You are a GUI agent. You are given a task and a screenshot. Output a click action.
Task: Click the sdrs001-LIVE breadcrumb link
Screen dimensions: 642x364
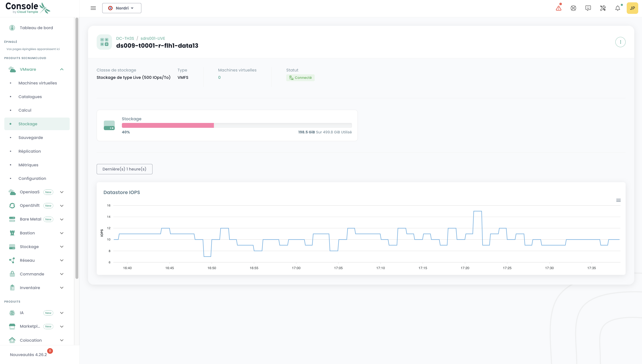pos(153,38)
